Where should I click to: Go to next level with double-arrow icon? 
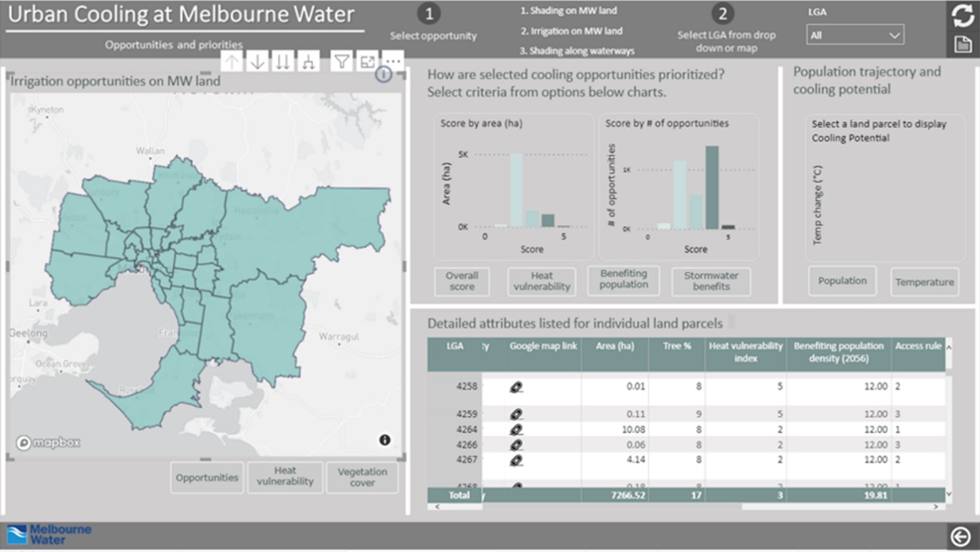(x=283, y=62)
